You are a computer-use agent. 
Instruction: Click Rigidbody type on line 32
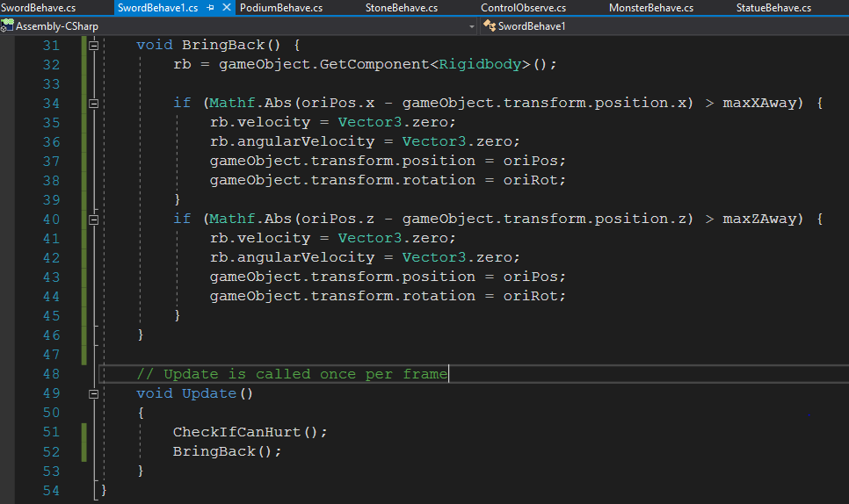click(480, 64)
